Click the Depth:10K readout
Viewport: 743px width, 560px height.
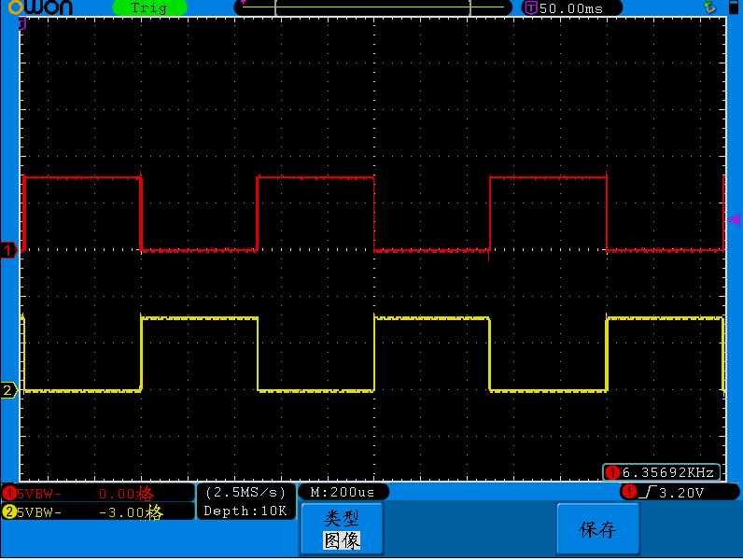tap(245, 511)
